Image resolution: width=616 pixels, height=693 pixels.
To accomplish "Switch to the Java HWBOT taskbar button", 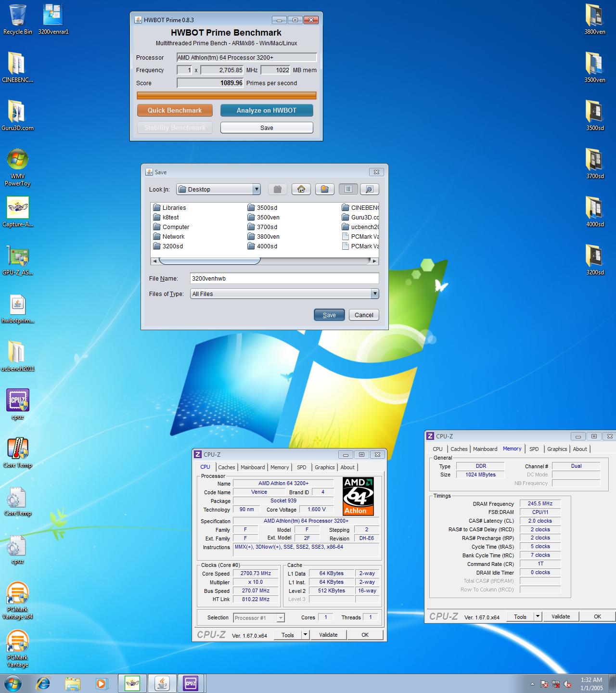I will pyautogui.click(x=162, y=683).
